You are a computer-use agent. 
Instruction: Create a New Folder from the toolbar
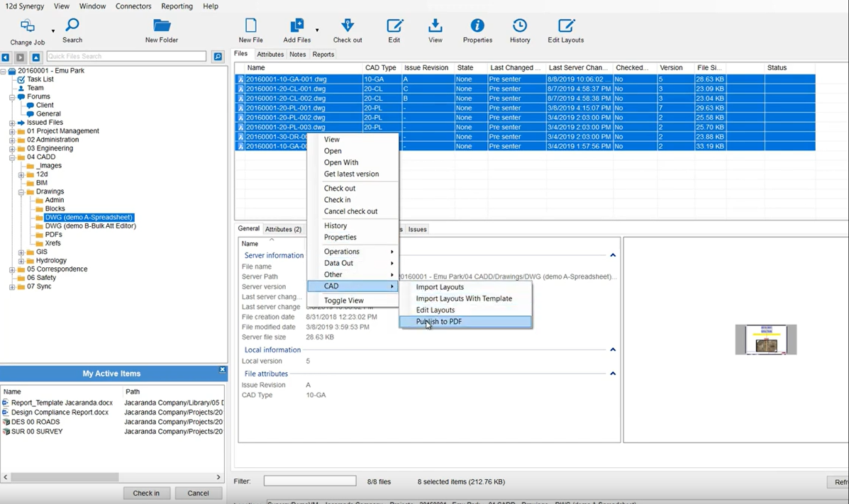click(x=162, y=27)
